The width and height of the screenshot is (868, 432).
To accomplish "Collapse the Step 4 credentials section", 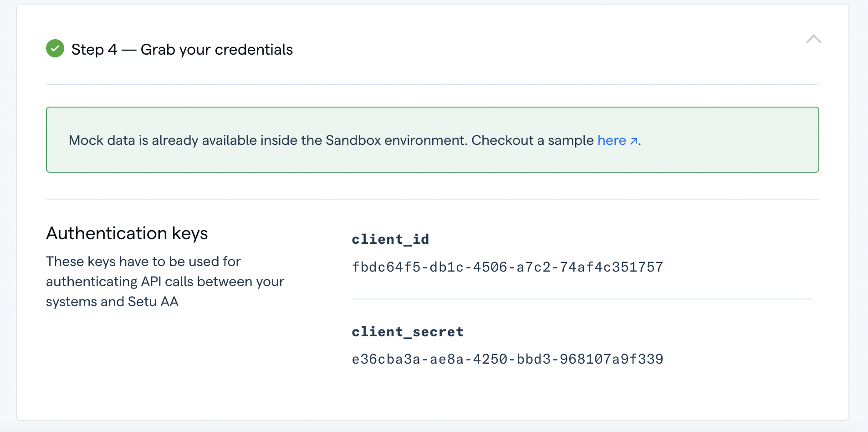I will (x=813, y=39).
